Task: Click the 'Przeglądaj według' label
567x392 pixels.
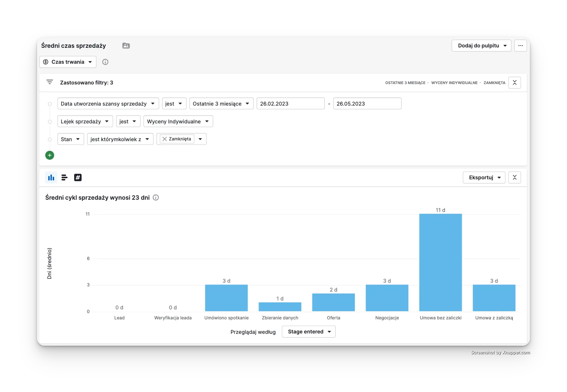Action: [x=253, y=332]
